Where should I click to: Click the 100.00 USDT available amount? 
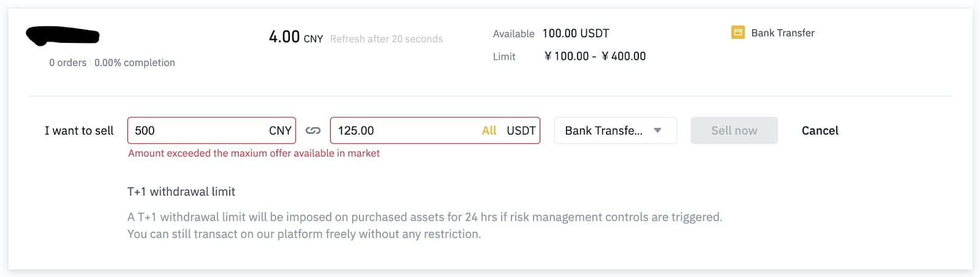click(x=576, y=34)
